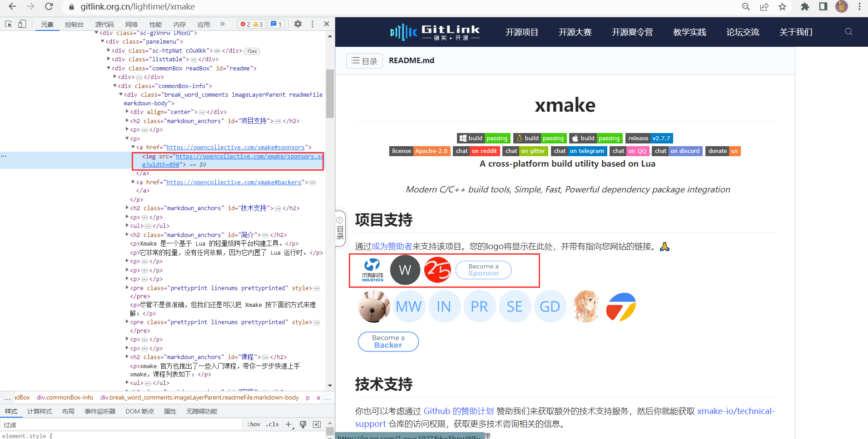The width and height of the screenshot is (868, 439).
Task: Click the HOLDTECS sponsor logo
Action: point(372,270)
